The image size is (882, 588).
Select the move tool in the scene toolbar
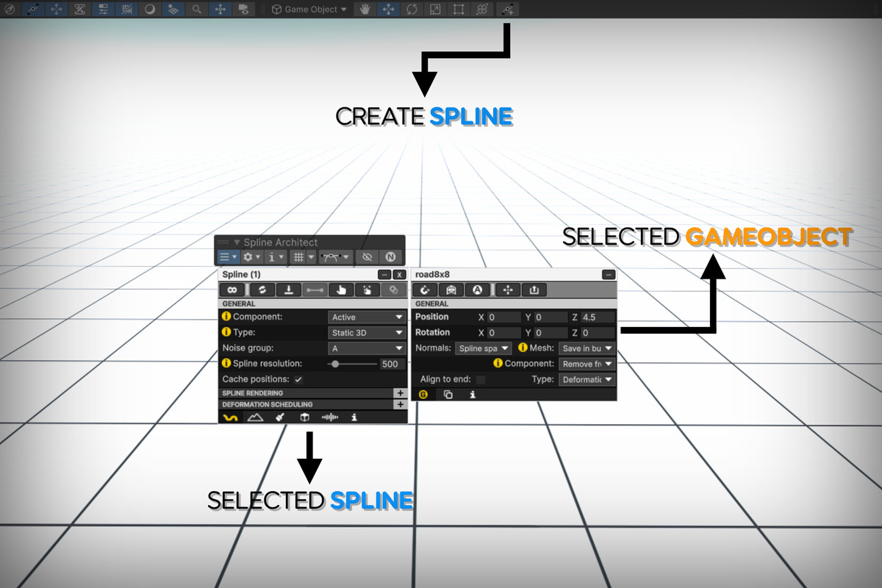pos(388,10)
